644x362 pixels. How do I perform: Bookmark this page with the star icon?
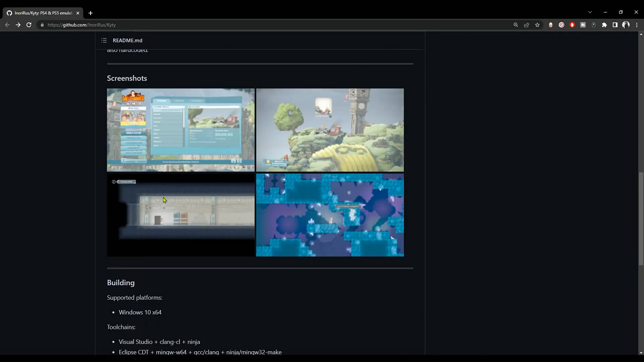(537, 25)
